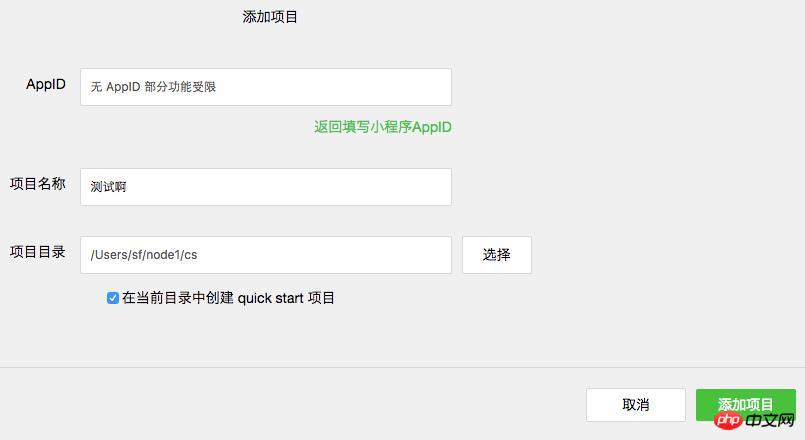The height and width of the screenshot is (440, 805).
Task: Click the 在当前目录中创建 quick start 项目 label
Action: [x=228, y=298]
